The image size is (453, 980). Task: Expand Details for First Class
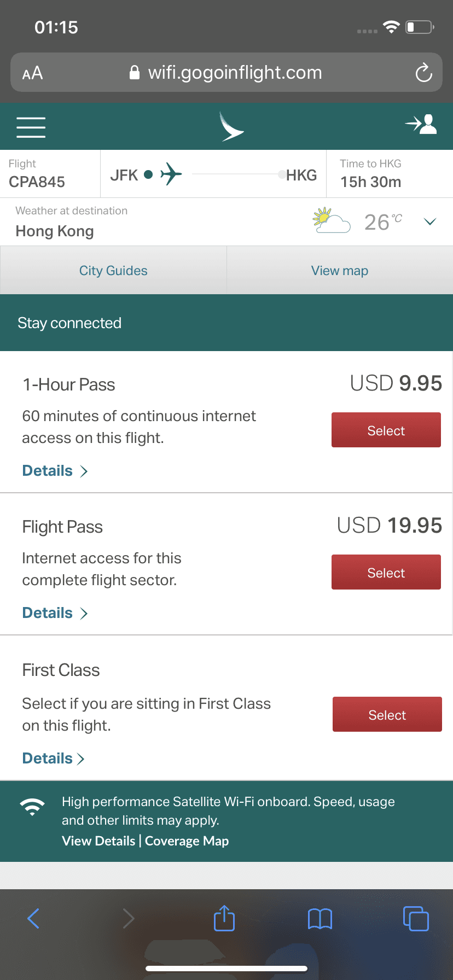53,759
